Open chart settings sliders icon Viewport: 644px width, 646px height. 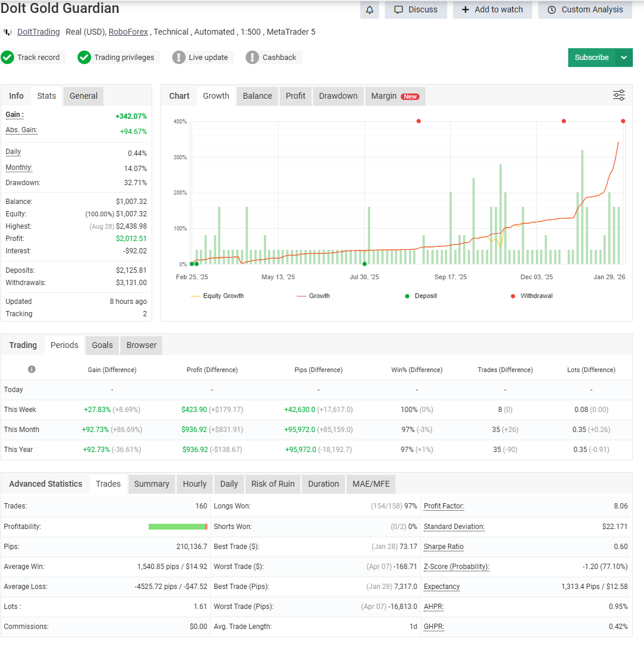[619, 95]
